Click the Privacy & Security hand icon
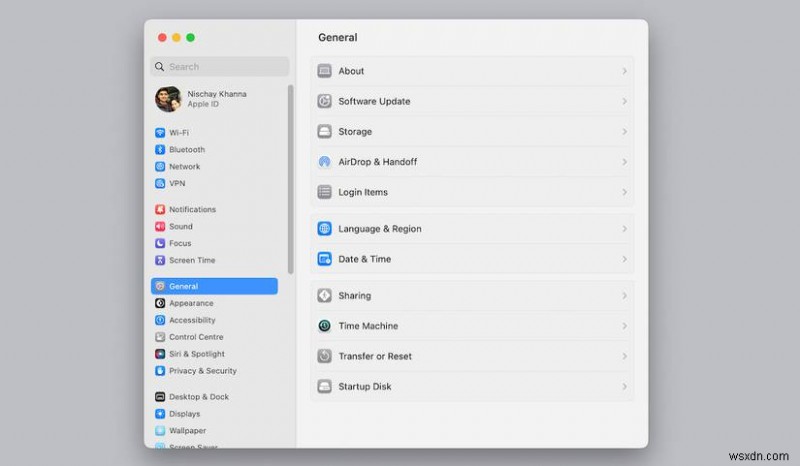The width and height of the screenshot is (800, 466). point(160,371)
